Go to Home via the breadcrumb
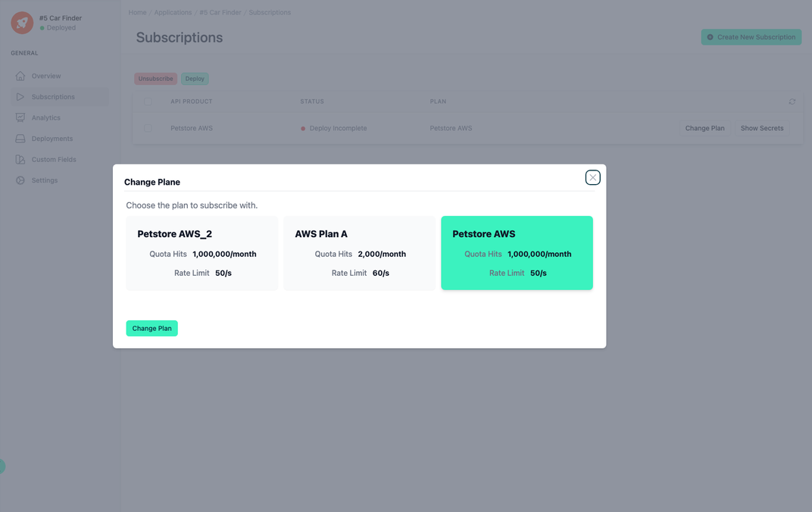This screenshot has height=512, width=812. pyautogui.click(x=136, y=12)
